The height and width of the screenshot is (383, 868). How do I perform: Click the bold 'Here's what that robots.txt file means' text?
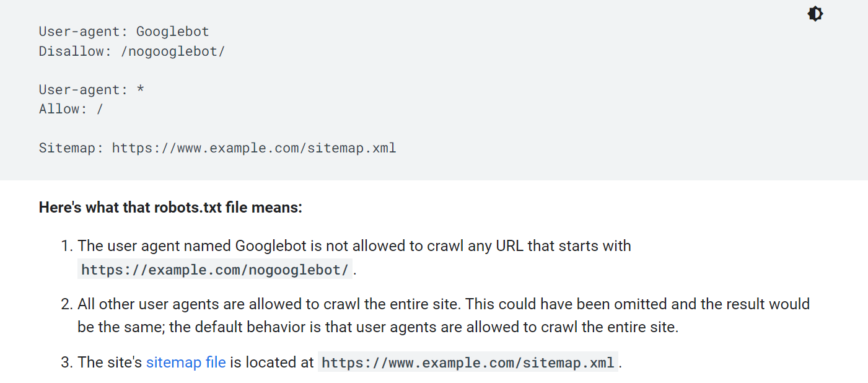click(170, 207)
